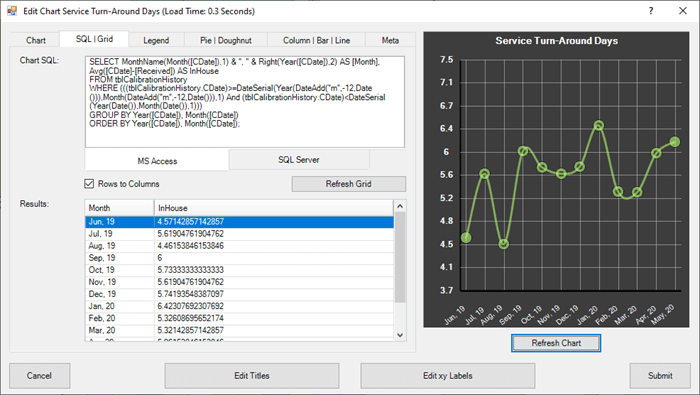This screenshot has width=700, height=395.
Task: Switch to the Meta tab
Action: (x=390, y=40)
